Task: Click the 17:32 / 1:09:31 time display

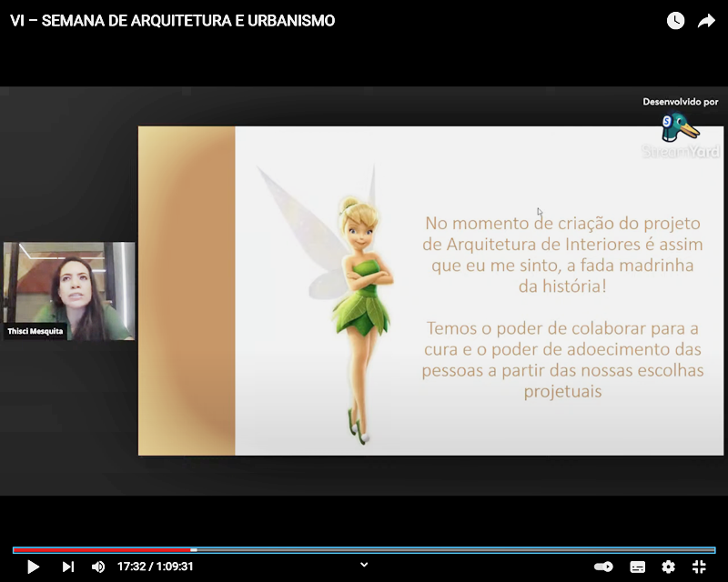Action: tap(155, 567)
